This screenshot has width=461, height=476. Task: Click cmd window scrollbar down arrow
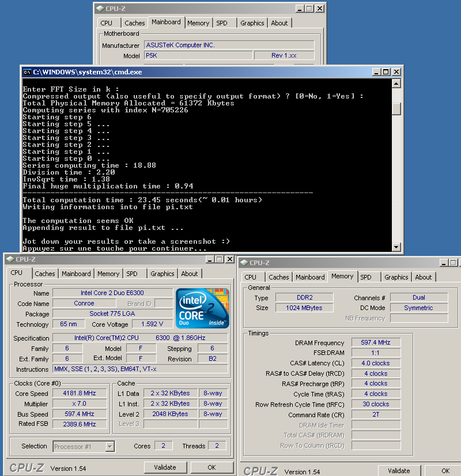[x=396, y=247]
